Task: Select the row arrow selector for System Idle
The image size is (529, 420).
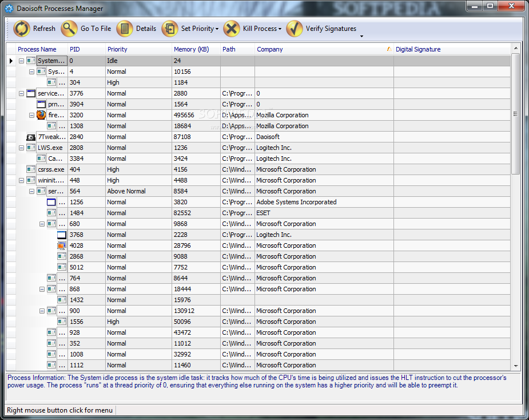Action: click(11, 61)
